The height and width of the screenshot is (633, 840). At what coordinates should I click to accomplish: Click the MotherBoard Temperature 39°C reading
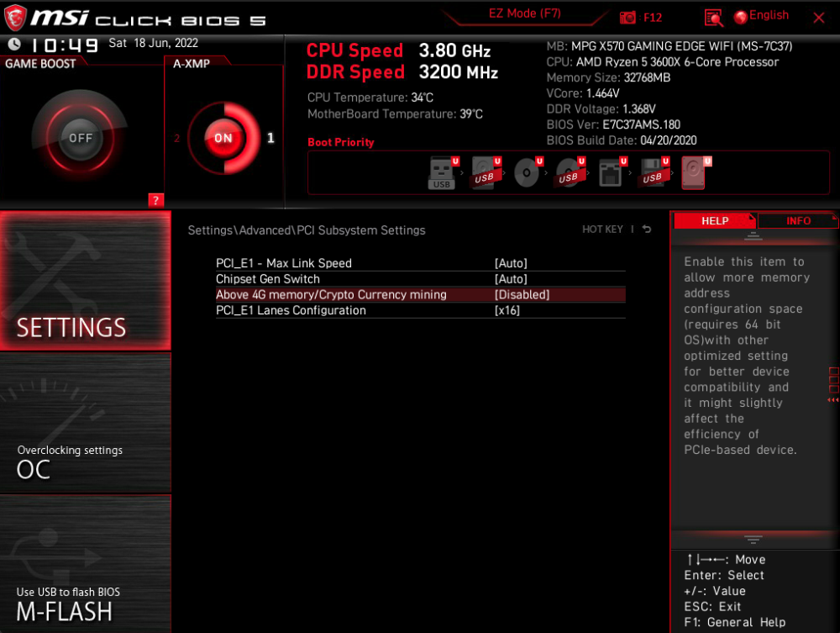(x=395, y=114)
